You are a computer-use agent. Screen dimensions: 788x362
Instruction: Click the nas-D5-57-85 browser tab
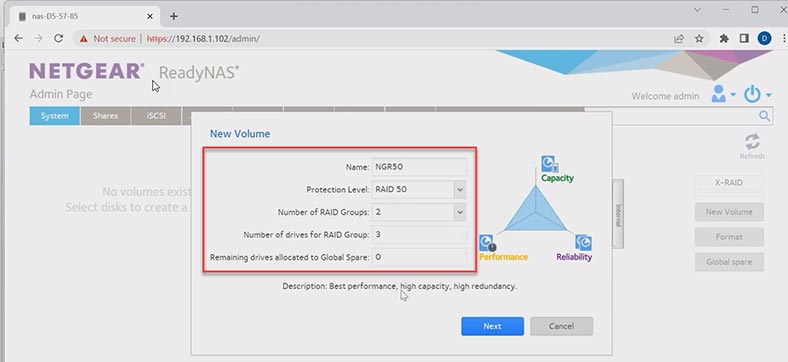click(x=85, y=16)
